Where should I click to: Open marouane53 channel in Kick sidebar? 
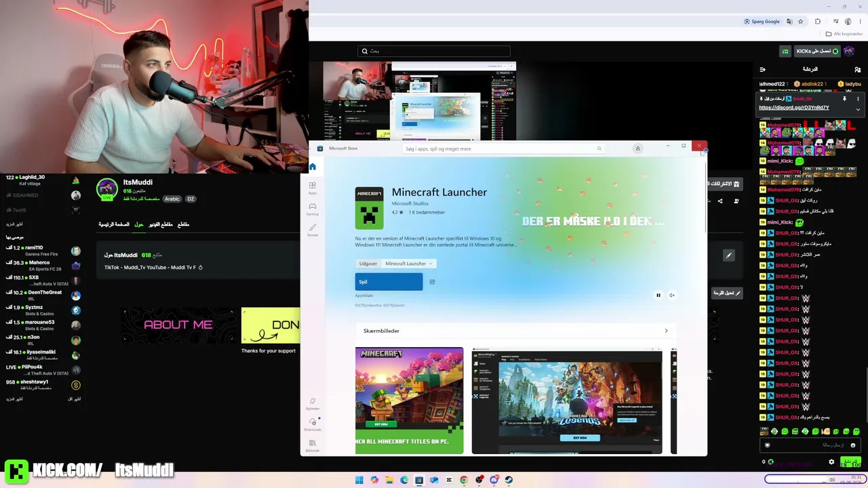click(x=43, y=325)
